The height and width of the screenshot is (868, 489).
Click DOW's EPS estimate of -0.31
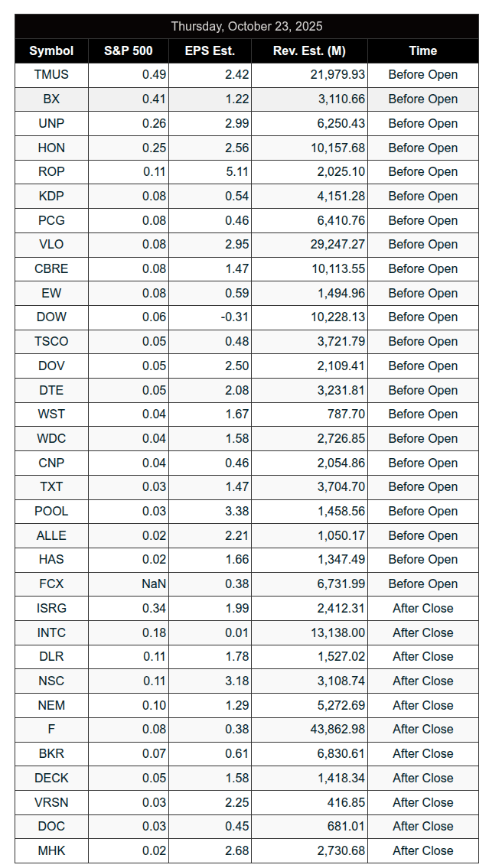click(x=235, y=317)
